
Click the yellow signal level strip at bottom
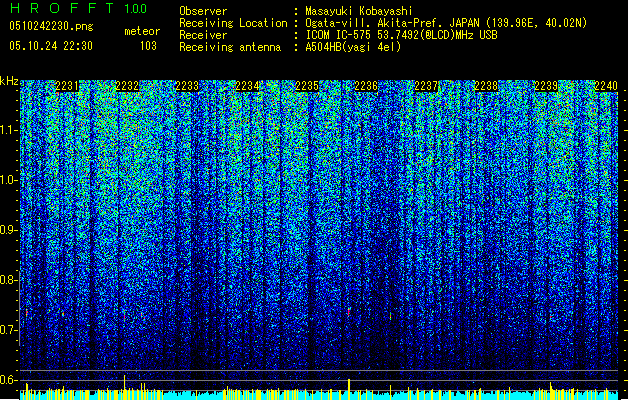tap(320, 390)
